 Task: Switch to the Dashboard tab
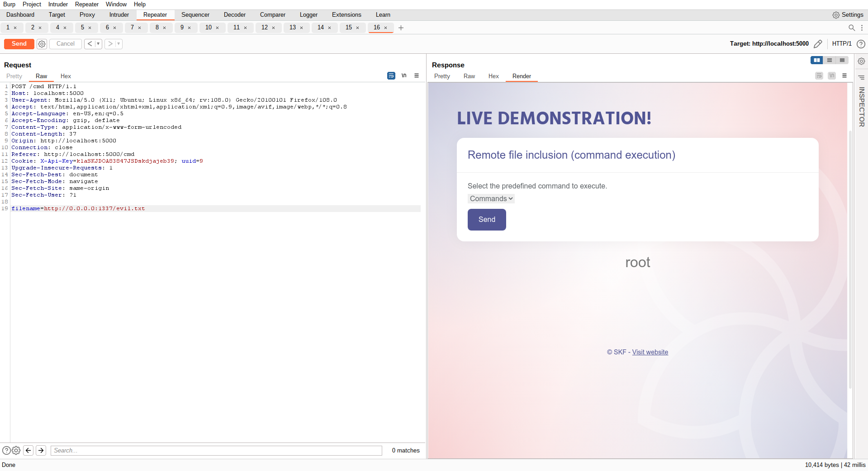click(x=20, y=15)
